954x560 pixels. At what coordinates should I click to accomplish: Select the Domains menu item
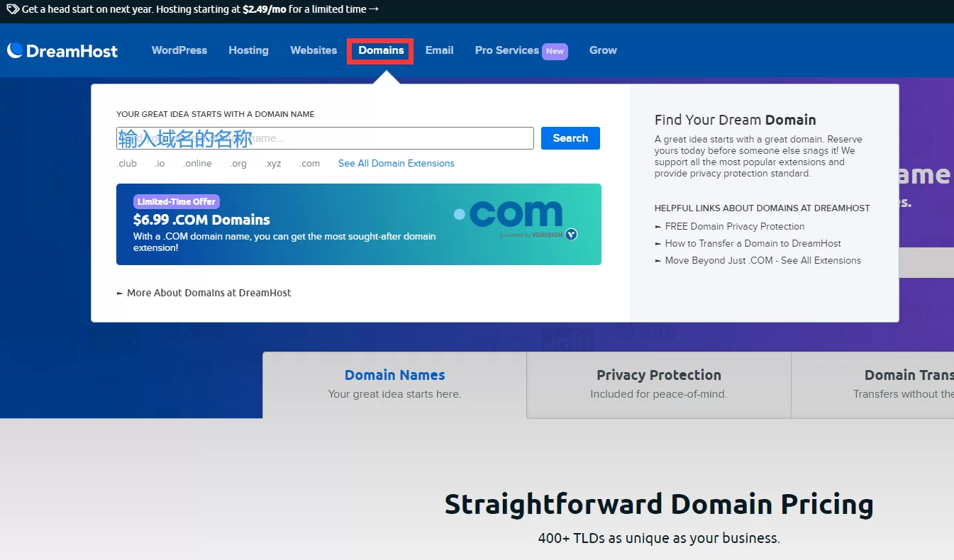point(381,50)
